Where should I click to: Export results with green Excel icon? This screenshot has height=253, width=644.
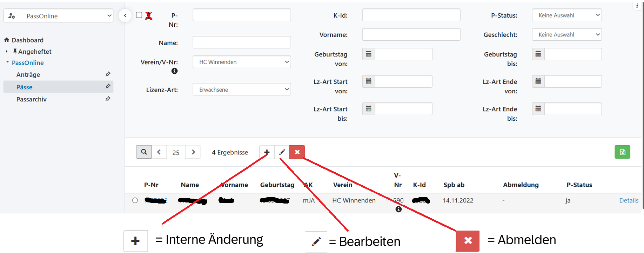point(622,152)
